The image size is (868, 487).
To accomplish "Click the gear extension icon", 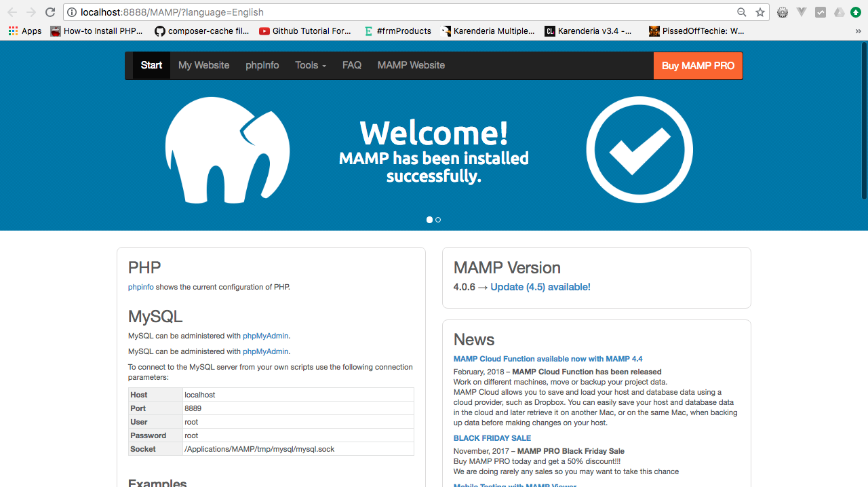I will pos(783,12).
